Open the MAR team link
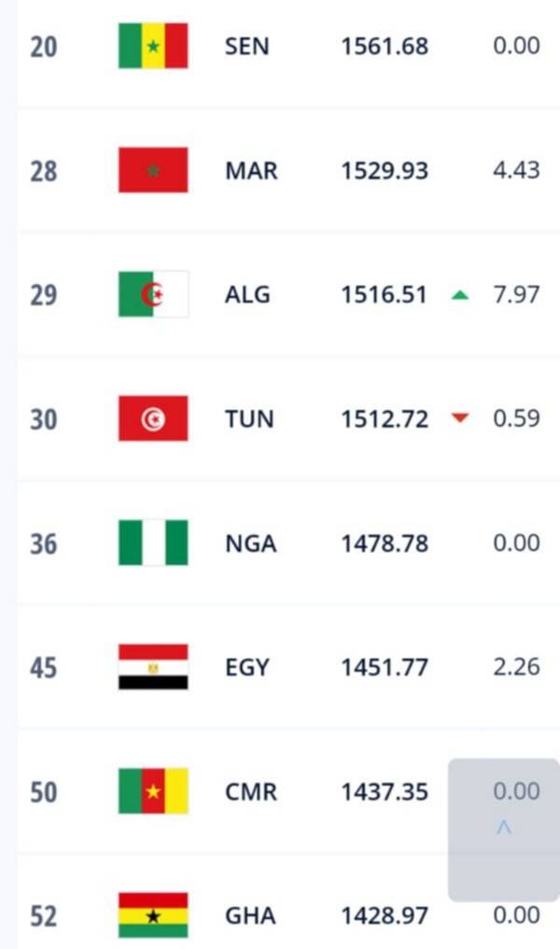Image resolution: width=560 pixels, height=949 pixels. click(251, 171)
